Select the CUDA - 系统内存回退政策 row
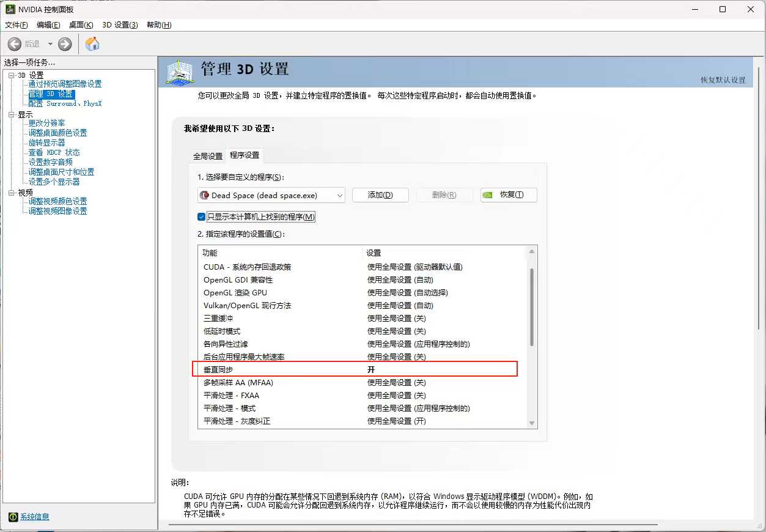This screenshot has height=532, width=766. click(x=362, y=267)
